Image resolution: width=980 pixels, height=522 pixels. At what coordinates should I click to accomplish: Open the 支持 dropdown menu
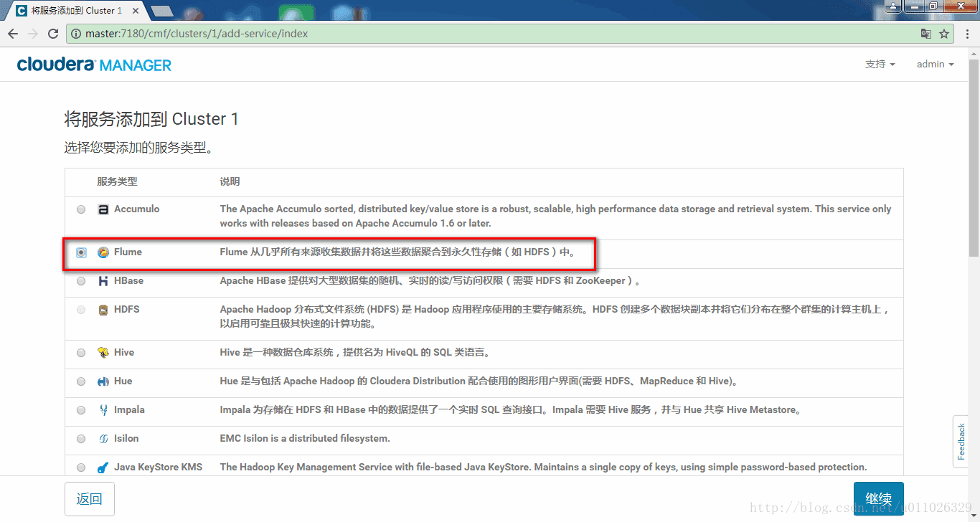pos(880,64)
